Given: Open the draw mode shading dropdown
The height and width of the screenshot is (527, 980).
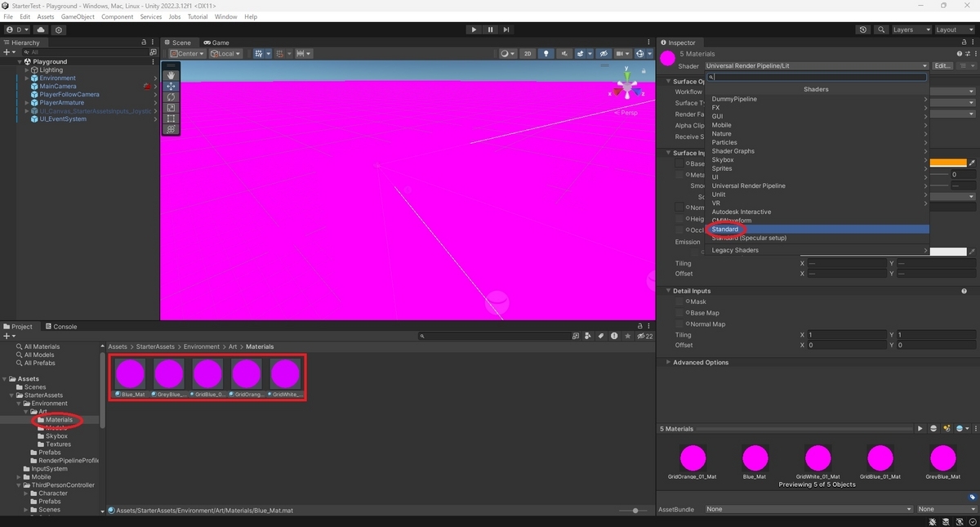Looking at the screenshot, I should pos(507,54).
